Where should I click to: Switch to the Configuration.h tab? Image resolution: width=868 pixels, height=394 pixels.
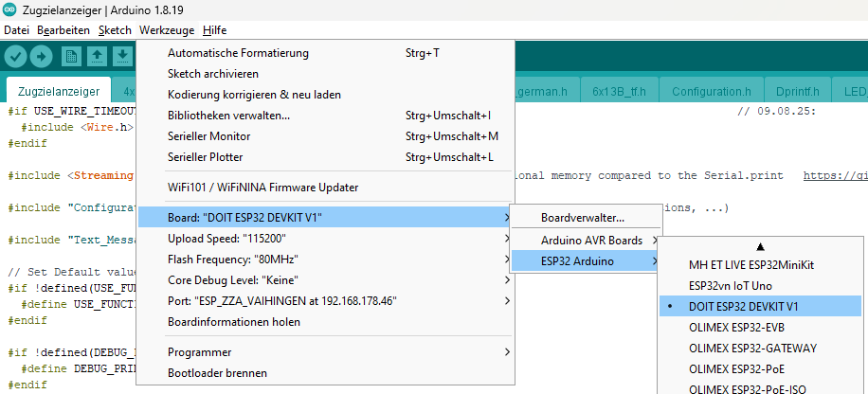(x=711, y=92)
